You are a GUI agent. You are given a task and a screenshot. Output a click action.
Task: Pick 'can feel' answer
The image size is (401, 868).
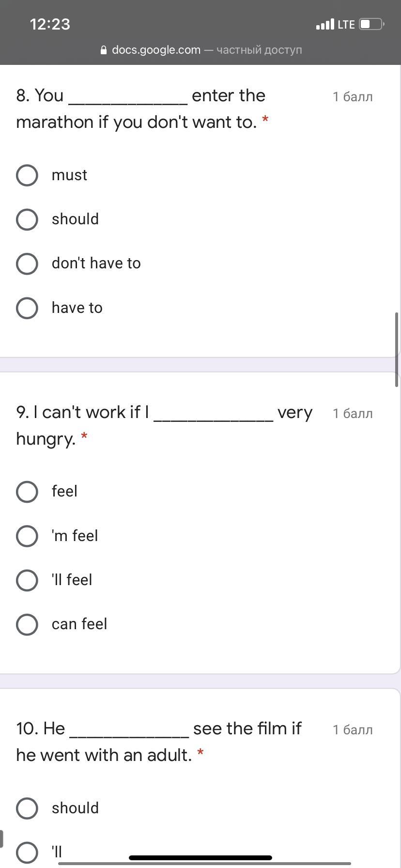coord(27,624)
